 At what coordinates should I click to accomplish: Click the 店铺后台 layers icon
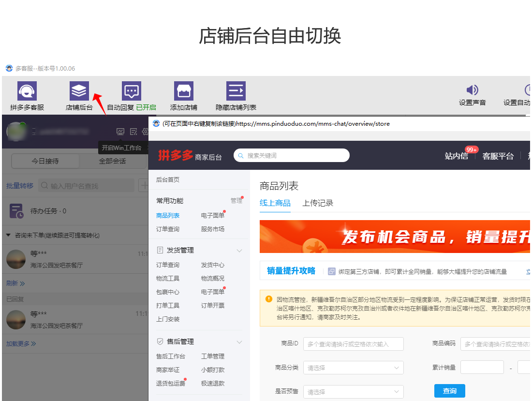(79, 91)
